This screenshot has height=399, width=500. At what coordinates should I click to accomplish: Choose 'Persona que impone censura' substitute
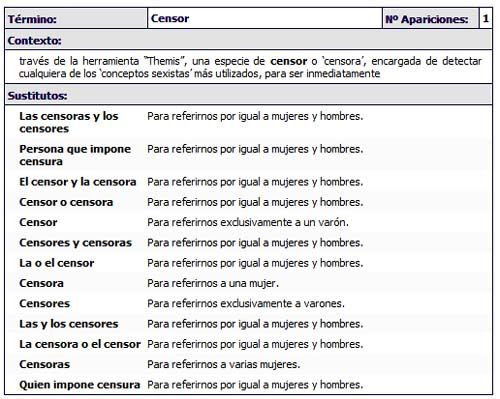pos(75,155)
